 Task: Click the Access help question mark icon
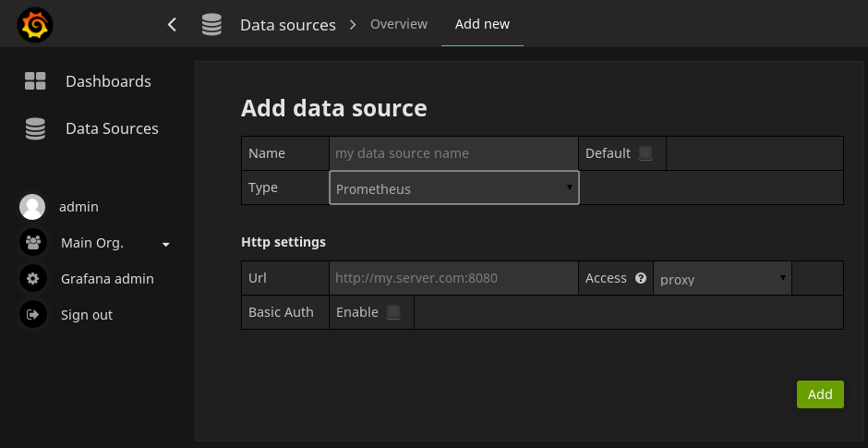(x=641, y=278)
